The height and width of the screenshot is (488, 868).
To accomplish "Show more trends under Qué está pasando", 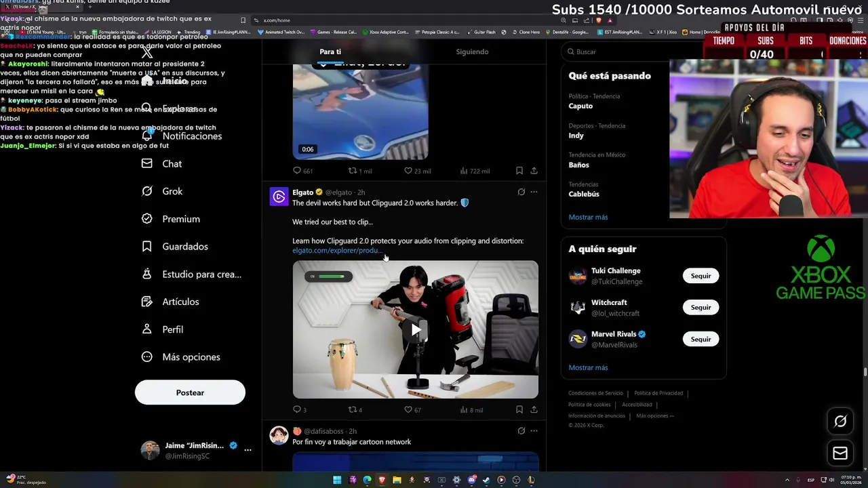I will click(x=588, y=217).
